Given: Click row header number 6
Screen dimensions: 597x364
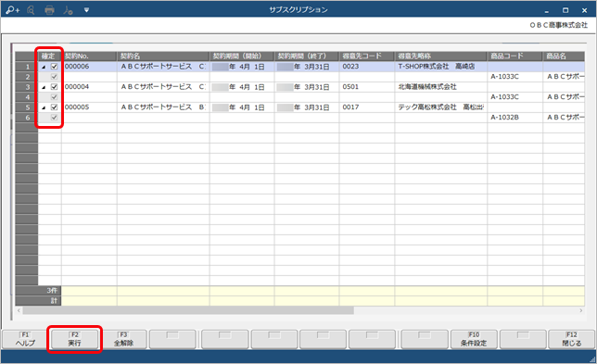Looking at the screenshot, I should [x=27, y=118].
